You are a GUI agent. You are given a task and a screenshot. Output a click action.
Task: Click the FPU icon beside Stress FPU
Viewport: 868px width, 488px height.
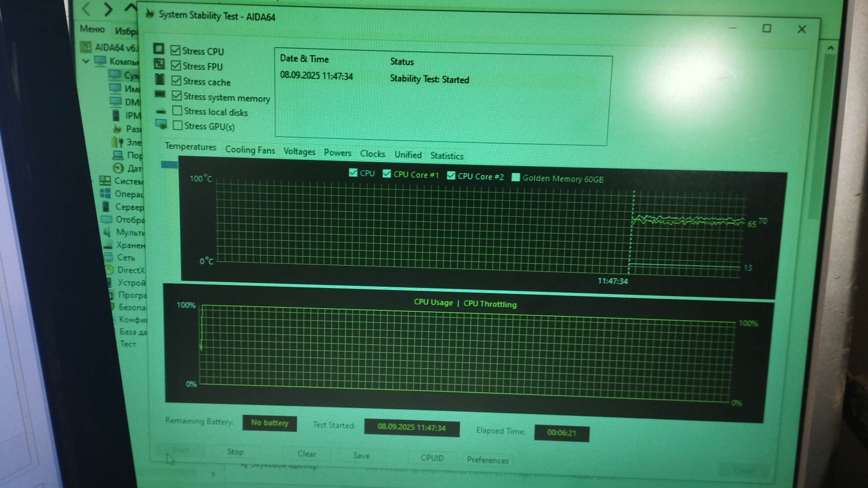pos(159,64)
